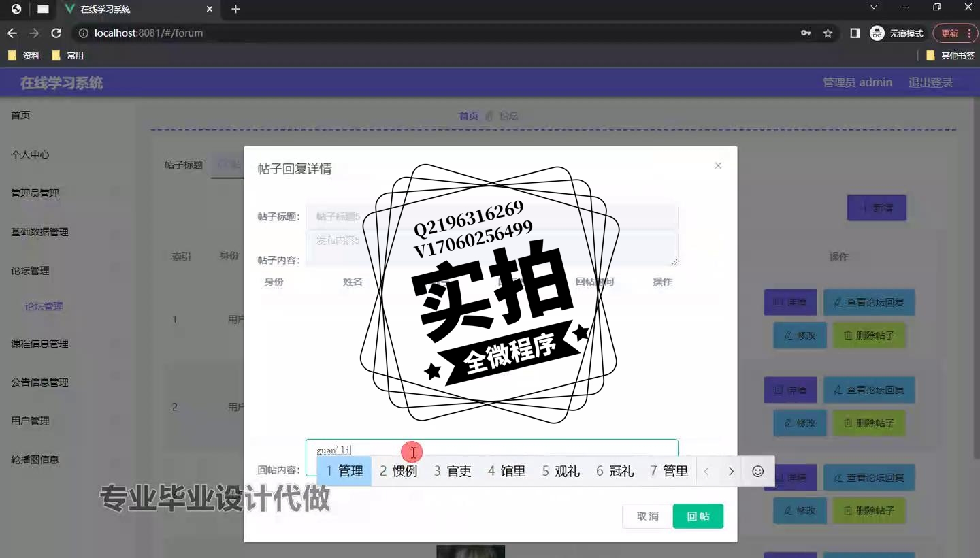
Task: Open the browser side panel icon
Action: click(x=855, y=33)
